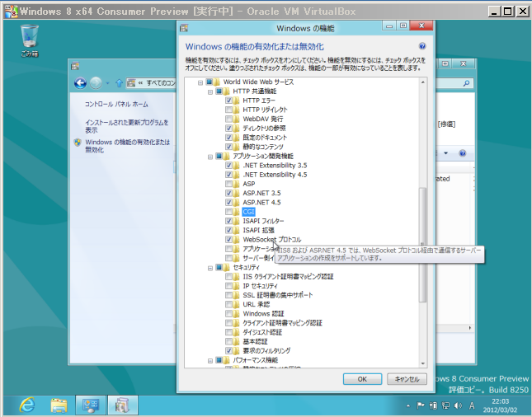Uncheck the WebSocket プロトコル checkbox
The width and height of the screenshot is (532, 417).
point(228,240)
